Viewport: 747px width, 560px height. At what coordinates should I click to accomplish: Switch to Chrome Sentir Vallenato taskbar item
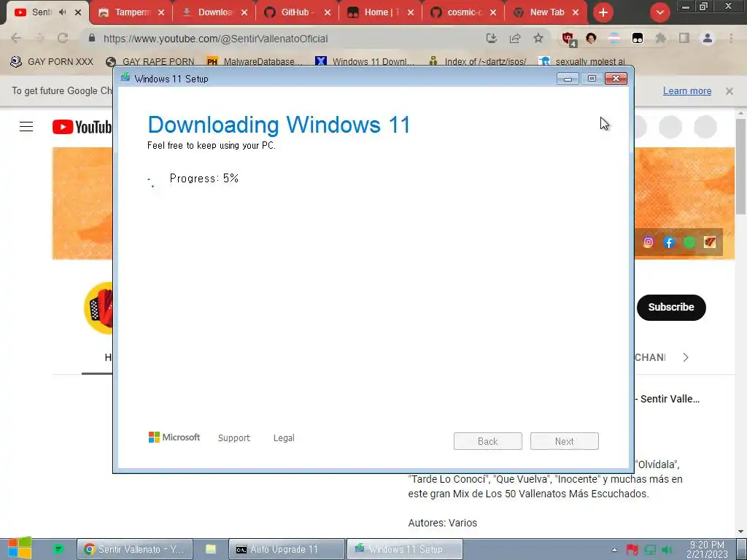point(135,549)
